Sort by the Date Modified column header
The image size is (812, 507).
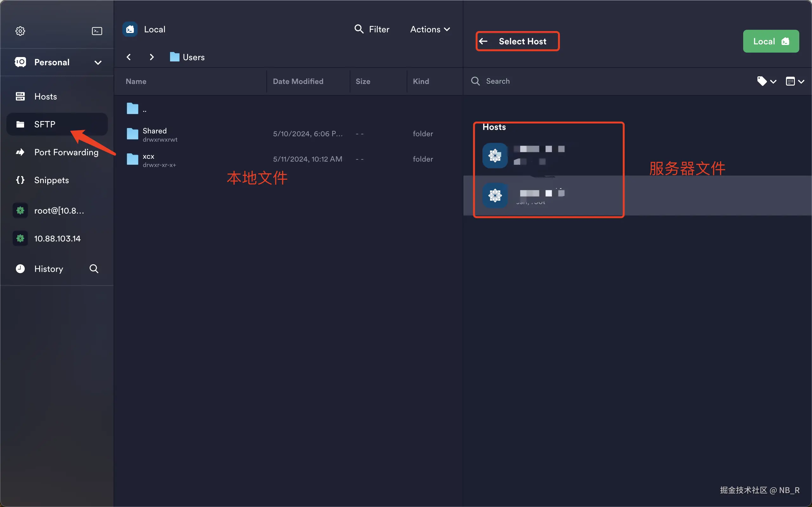[298, 81]
